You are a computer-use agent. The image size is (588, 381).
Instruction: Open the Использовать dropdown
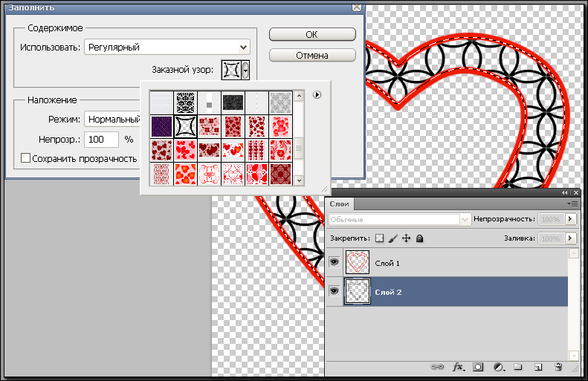click(167, 48)
